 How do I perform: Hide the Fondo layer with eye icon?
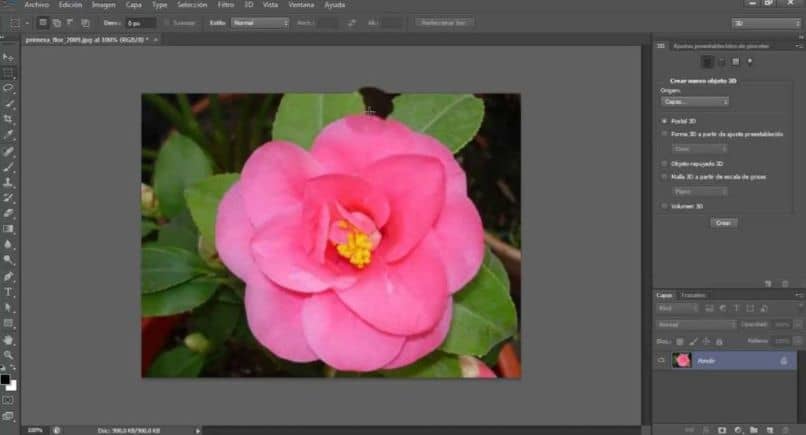(x=661, y=360)
